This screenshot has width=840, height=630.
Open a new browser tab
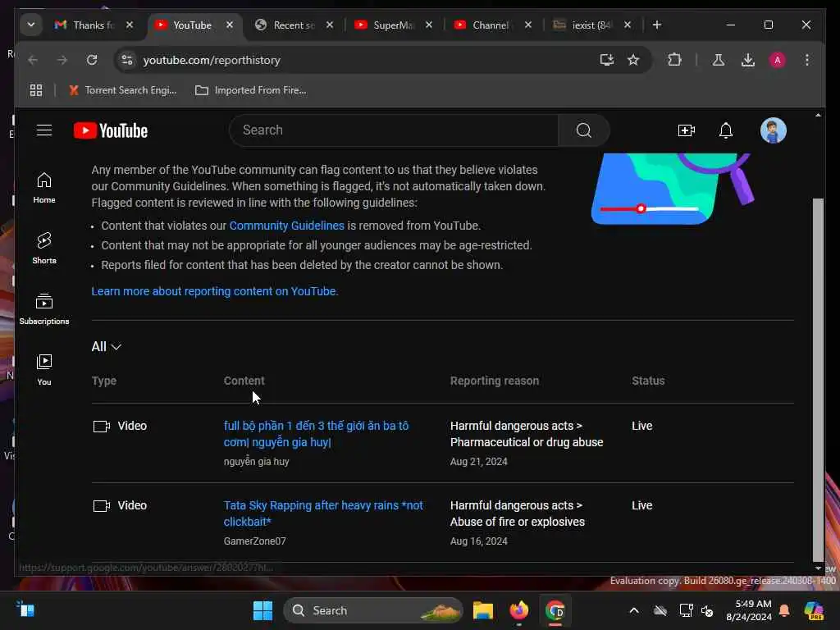coord(657,25)
